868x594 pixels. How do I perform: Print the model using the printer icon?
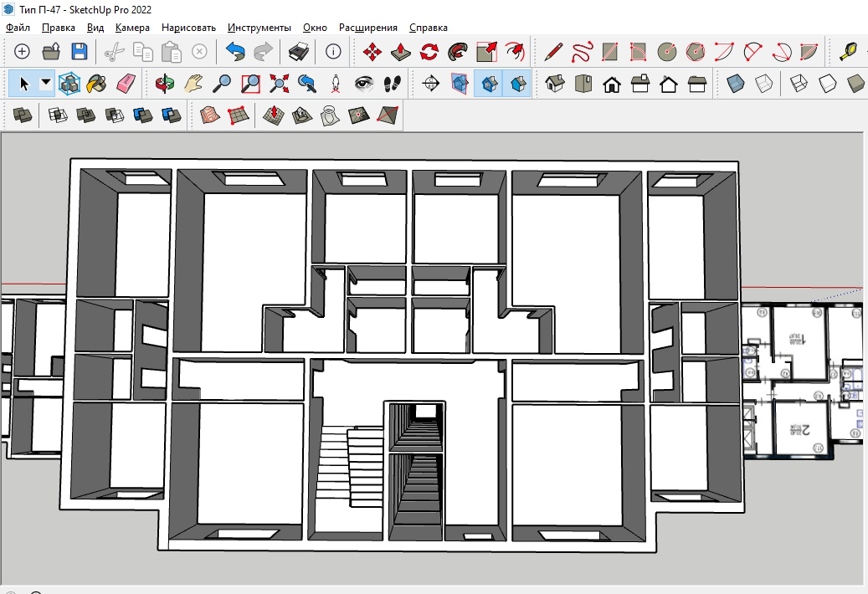tap(299, 51)
